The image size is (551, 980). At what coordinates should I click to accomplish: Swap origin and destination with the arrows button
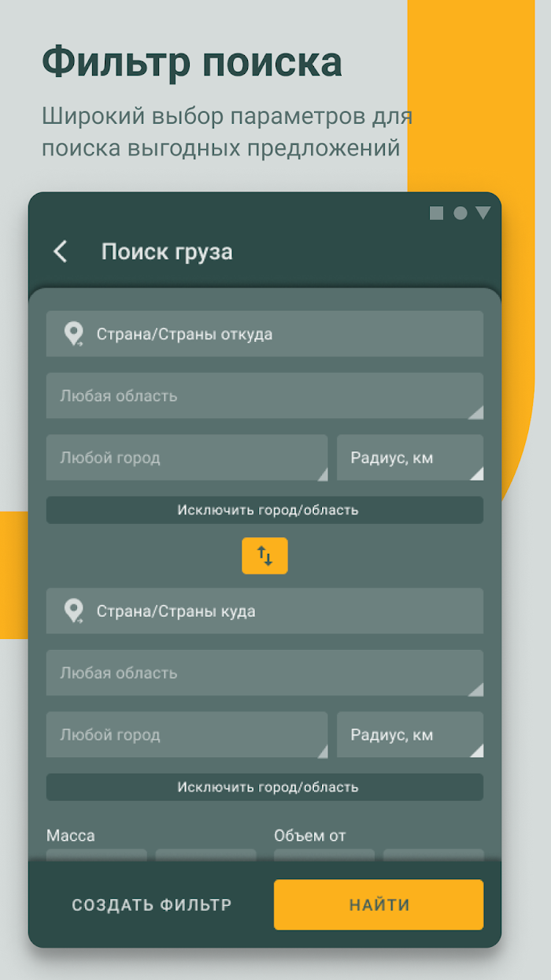264,556
